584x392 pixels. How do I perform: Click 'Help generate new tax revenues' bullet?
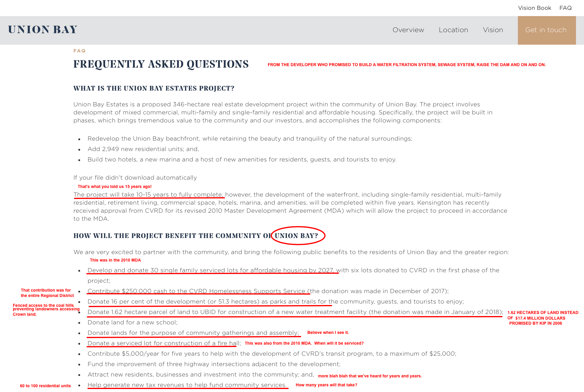click(x=187, y=385)
